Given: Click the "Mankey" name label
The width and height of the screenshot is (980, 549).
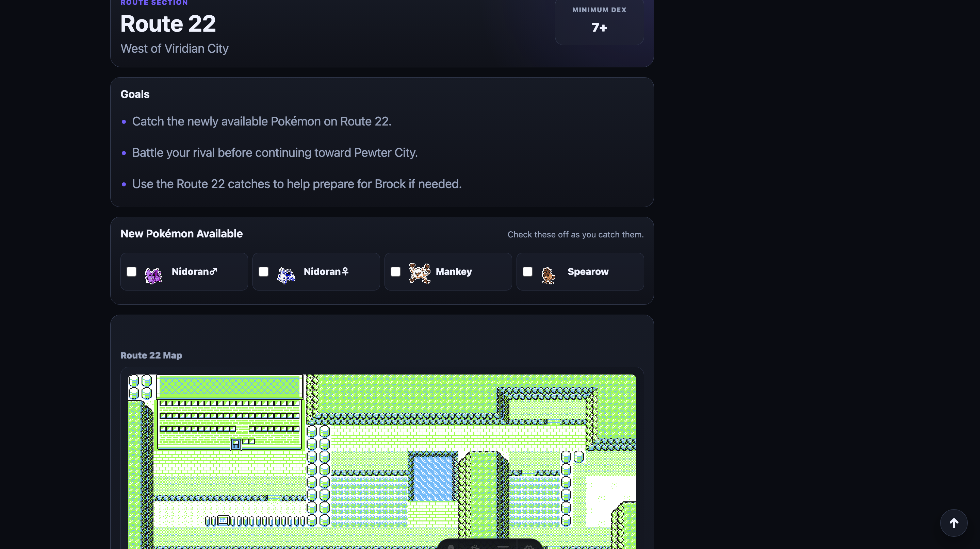Looking at the screenshot, I should 454,271.
